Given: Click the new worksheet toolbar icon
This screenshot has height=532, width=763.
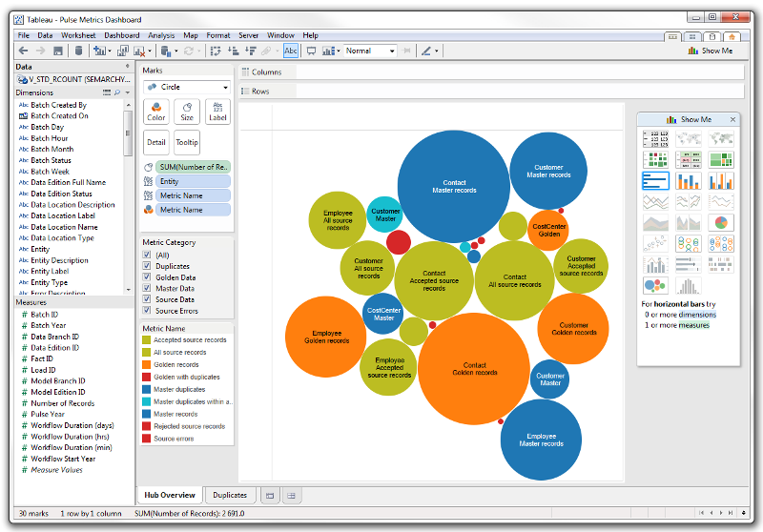Looking at the screenshot, I should tap(99, 51).
